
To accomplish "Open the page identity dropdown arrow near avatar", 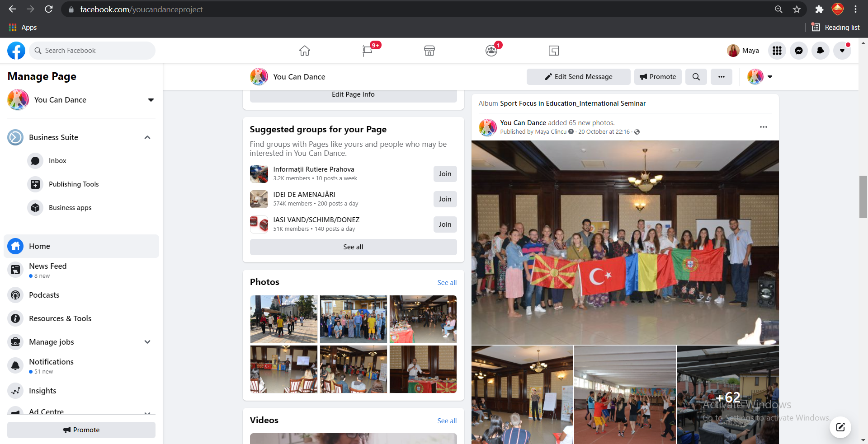I will (x=770, y=77).
